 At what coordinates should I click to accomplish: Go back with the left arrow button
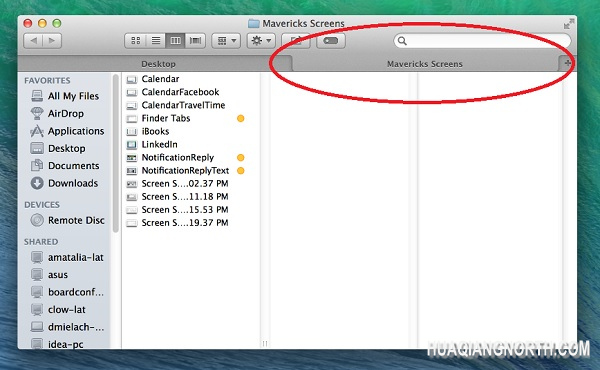33,41
